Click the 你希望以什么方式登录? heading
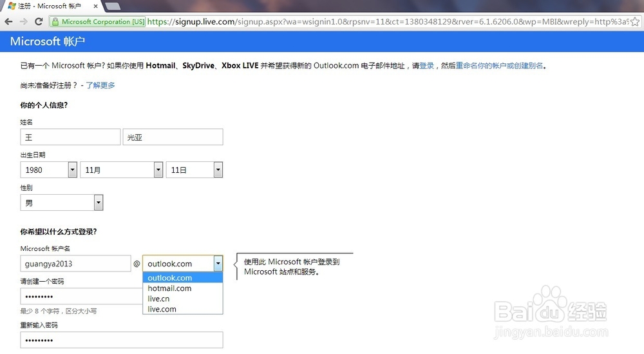The image size is (644, 354). click(x=59, y=231)
